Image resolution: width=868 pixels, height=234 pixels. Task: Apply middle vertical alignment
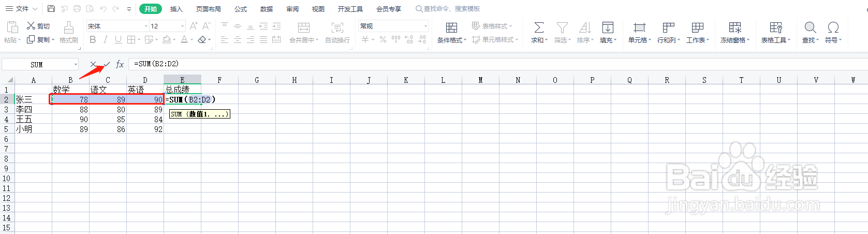click(238, 26)
